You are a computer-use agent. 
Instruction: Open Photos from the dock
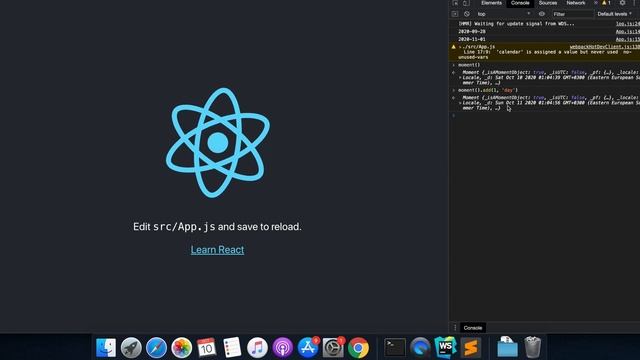pos(182,348)
